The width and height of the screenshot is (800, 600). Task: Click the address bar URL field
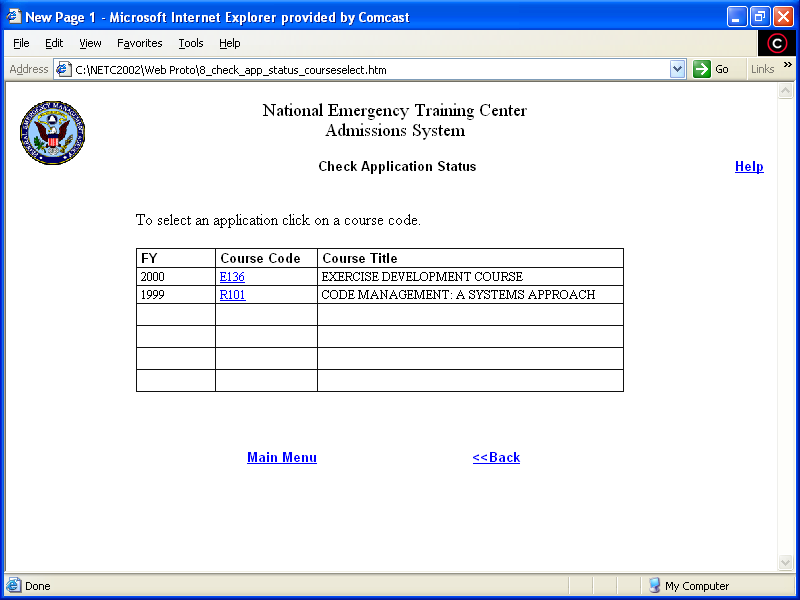[370, 69]
